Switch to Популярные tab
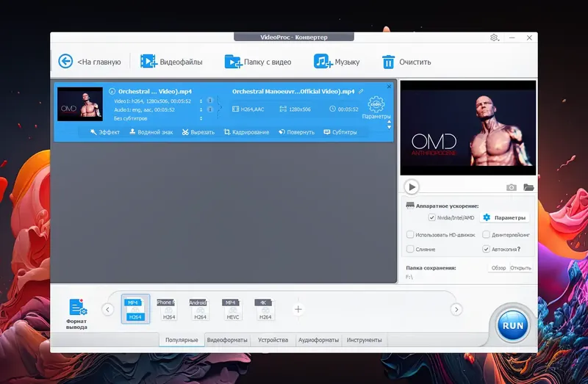 pyautogui.click(x=182, y=340)
